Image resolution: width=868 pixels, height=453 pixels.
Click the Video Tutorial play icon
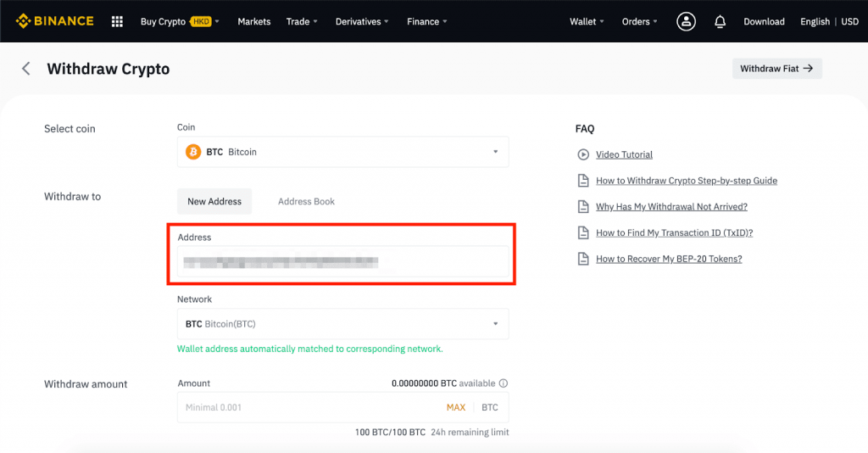click(583, 154)
